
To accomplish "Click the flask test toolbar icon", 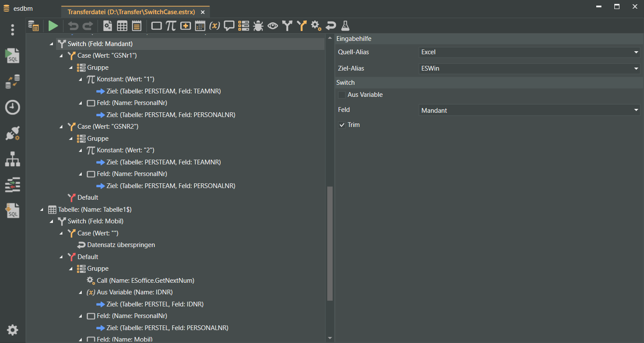I will click(345, 26).
